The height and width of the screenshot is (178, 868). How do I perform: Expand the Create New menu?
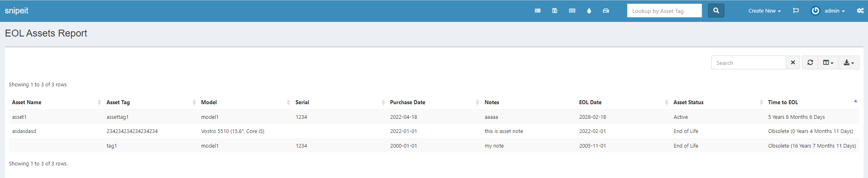pos(764,11)
